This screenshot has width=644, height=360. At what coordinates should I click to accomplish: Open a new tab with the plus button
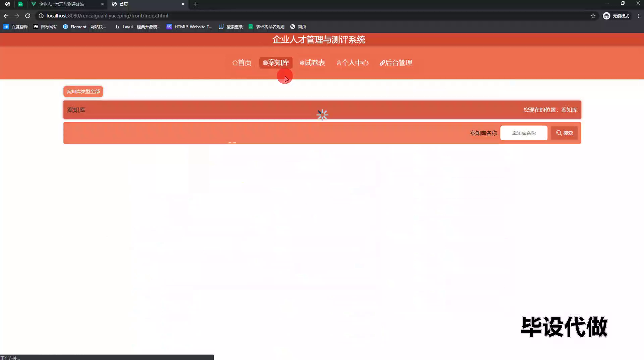click(x=196, y=4)
